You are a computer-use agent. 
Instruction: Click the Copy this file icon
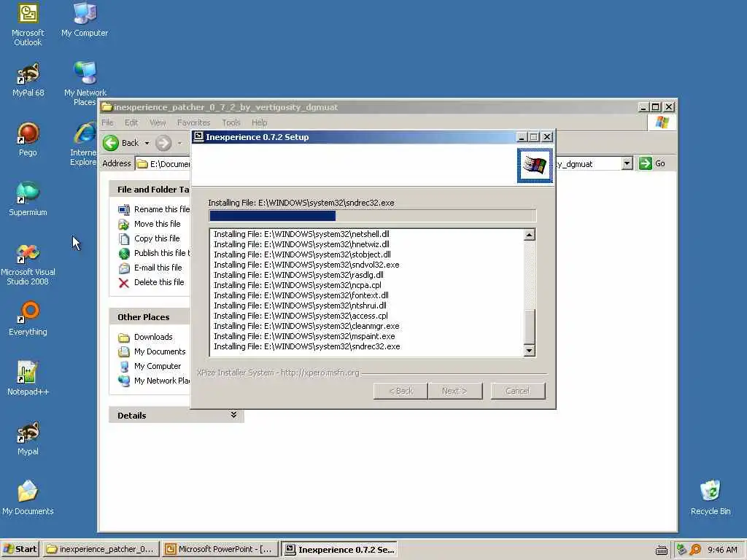(124, 238)
